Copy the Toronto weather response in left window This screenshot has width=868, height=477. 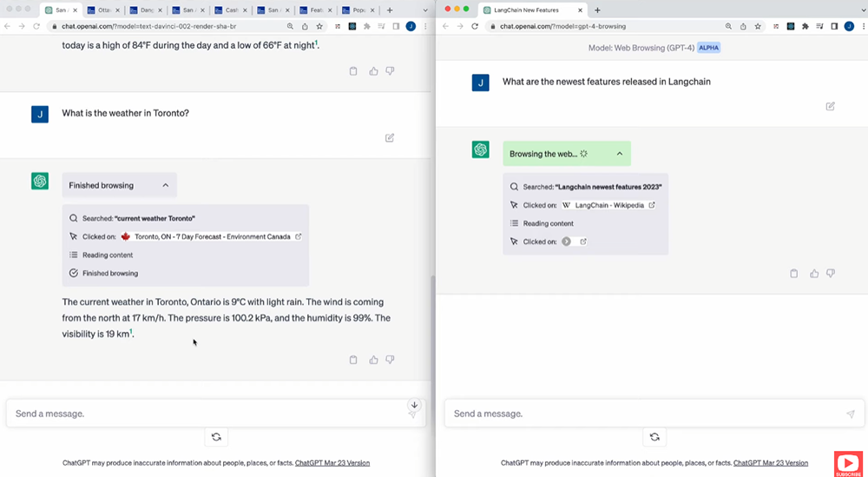tap(353, 360)
